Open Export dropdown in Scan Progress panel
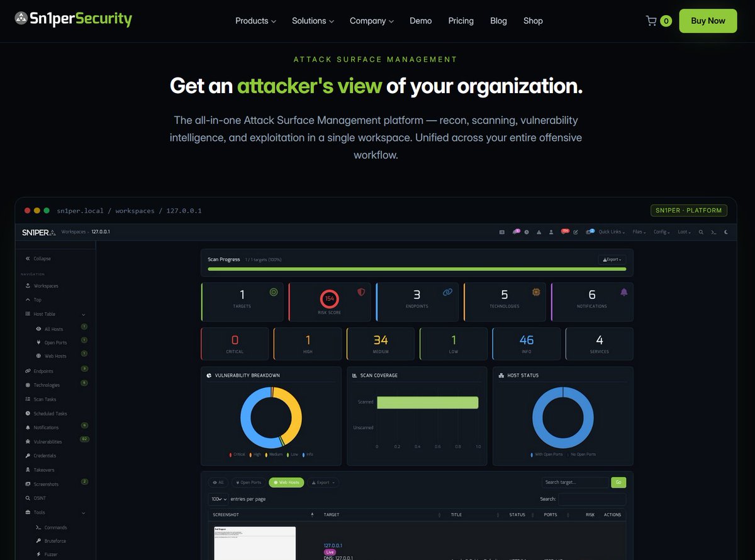The height and width of the screenshot is (560, 755). (x=612, y=259)
